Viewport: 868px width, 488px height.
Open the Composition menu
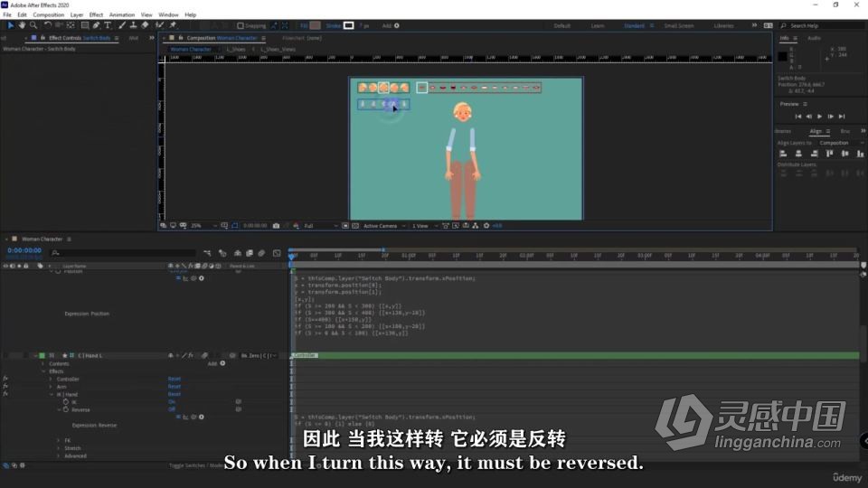(x=48, y=15)
